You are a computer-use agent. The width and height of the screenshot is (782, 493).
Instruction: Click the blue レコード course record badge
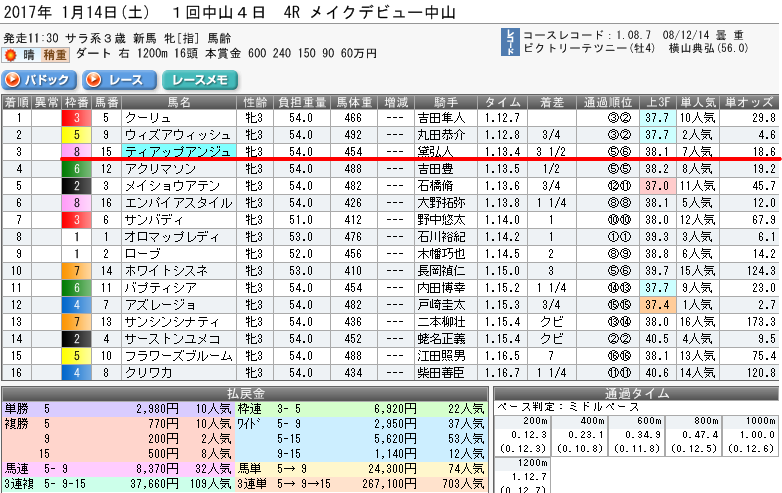tap(510, 42)
